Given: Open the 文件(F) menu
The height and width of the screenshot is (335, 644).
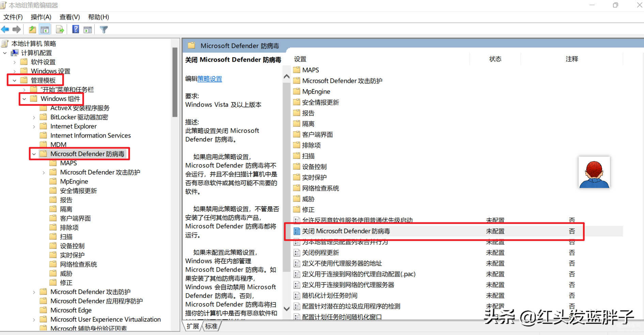Looking at the screenshot, I should (x=13, y=17).
